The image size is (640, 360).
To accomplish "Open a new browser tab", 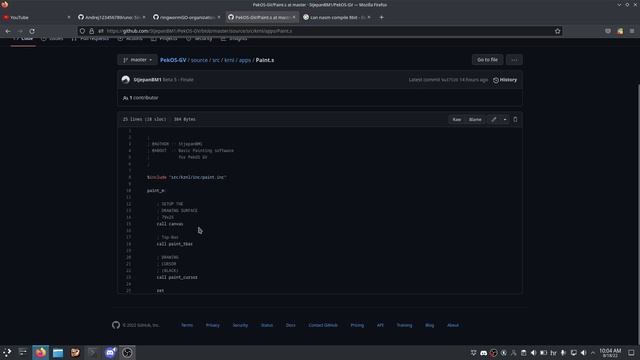I will click(382, 18).
